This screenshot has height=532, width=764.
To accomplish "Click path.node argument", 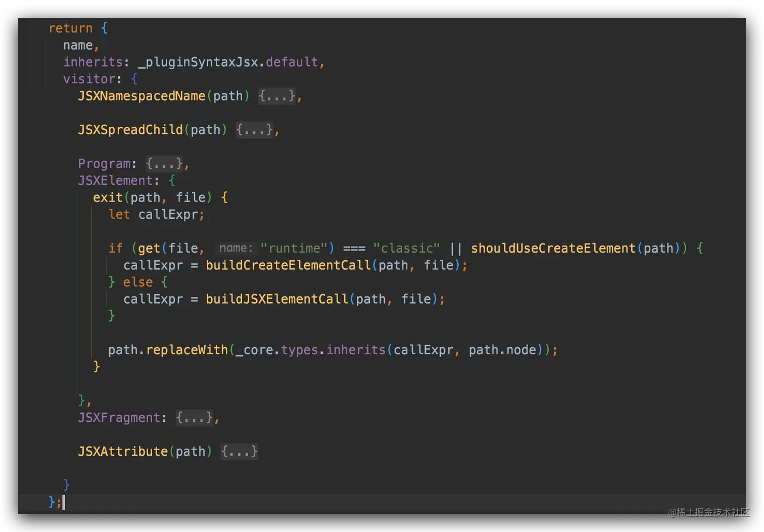I will pyautogui.click(x=502, y=350).
